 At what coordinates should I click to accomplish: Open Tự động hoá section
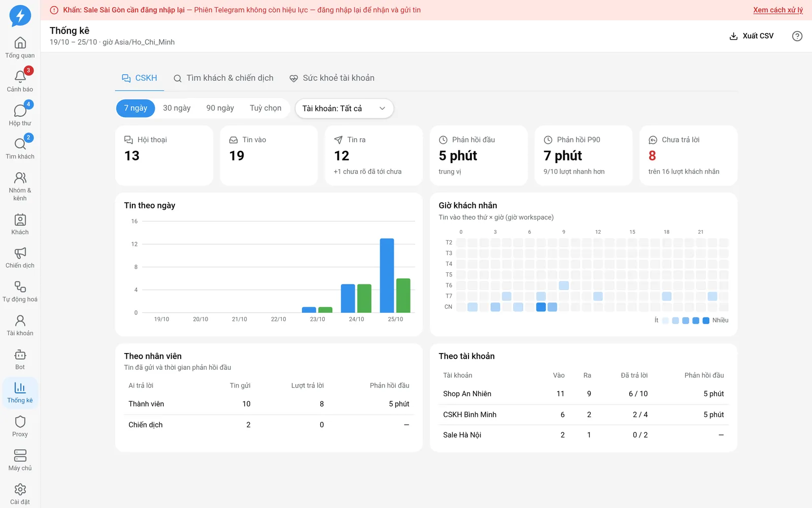click(20, 292)
